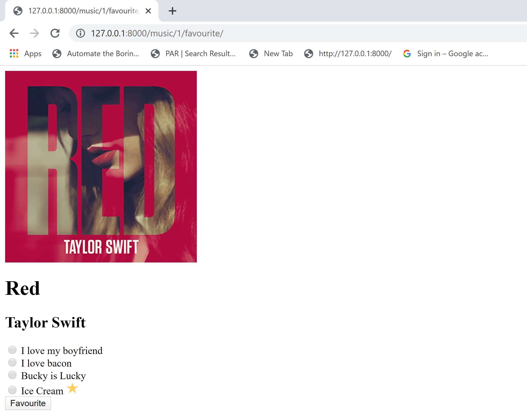Select the "I love my boyfriend" radio button
The height and width of the screenshot is (420, 527).
(x=12, y=350)
